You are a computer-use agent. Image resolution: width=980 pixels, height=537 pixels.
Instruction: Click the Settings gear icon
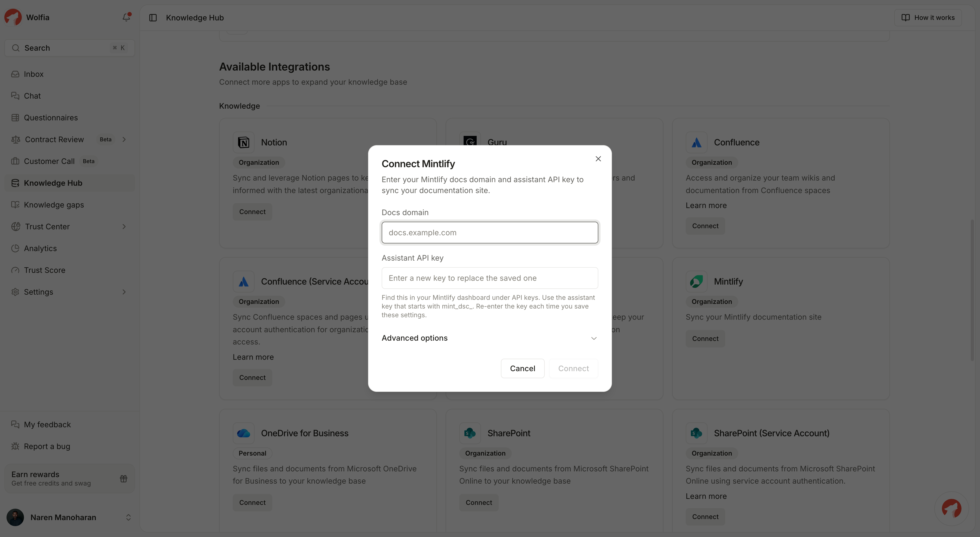15,292
